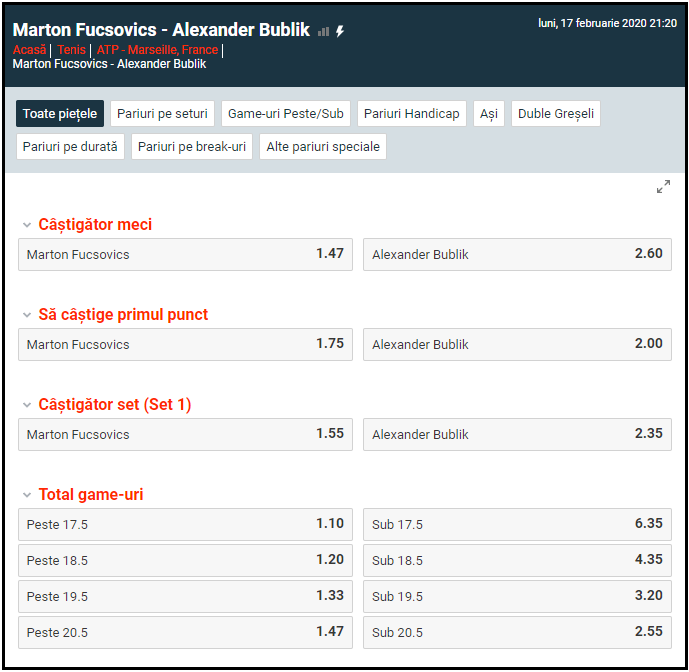Pick Alexander Bublik match winner at 2.60
The image size is (689, 672).
pos(517,254)
